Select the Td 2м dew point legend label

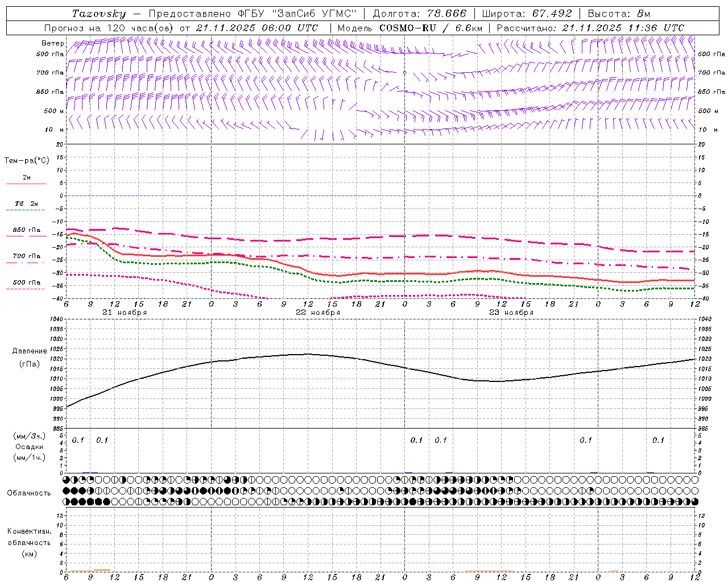(26, 203)
